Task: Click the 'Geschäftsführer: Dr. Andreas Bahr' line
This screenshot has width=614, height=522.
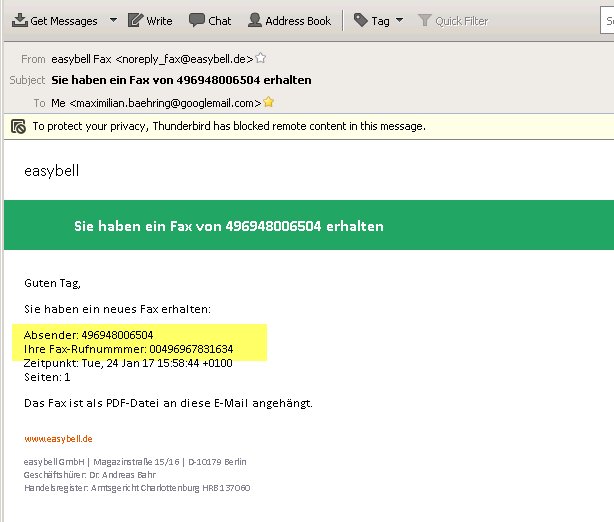Action: pos(90,475)
